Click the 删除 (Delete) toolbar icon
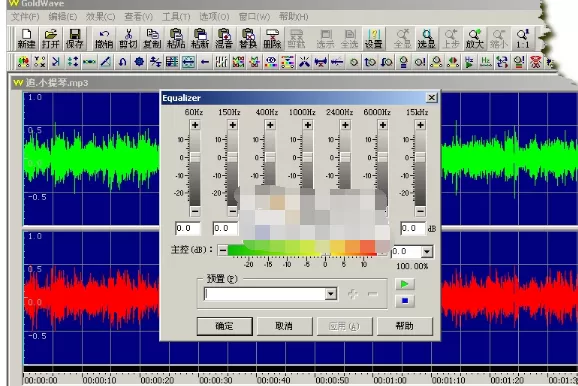 tap(272, 39)
